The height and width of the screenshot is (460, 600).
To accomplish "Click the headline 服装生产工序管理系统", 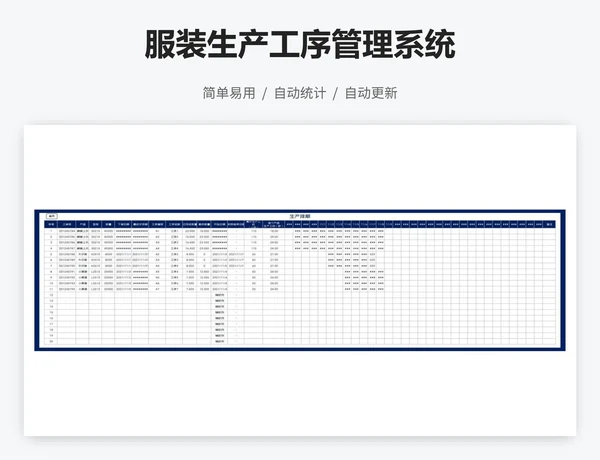I will (x=300, y=44).
